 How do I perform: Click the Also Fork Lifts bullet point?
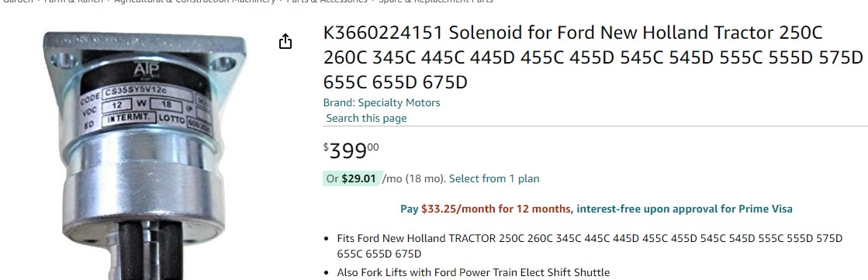[x=473, y=272]
